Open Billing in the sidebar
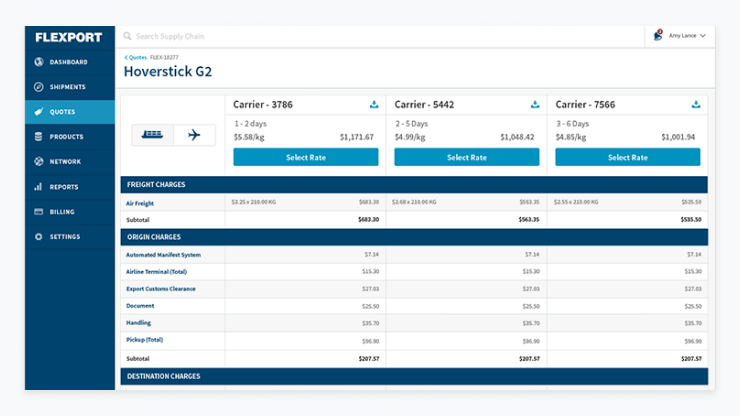The image size is (740, 416). (x=70, y=212)
